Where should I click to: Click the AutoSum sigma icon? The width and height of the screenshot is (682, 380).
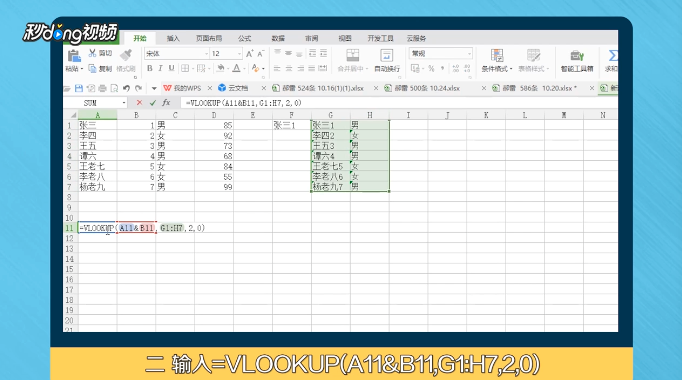612,55
